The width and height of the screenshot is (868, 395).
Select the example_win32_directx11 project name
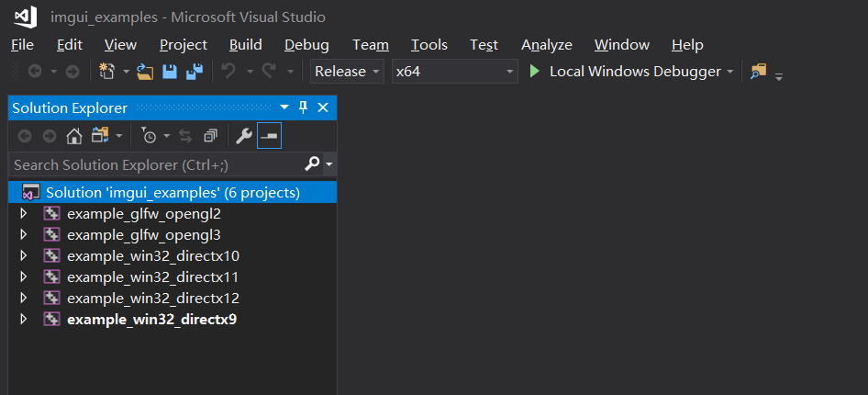pos(153,277)
